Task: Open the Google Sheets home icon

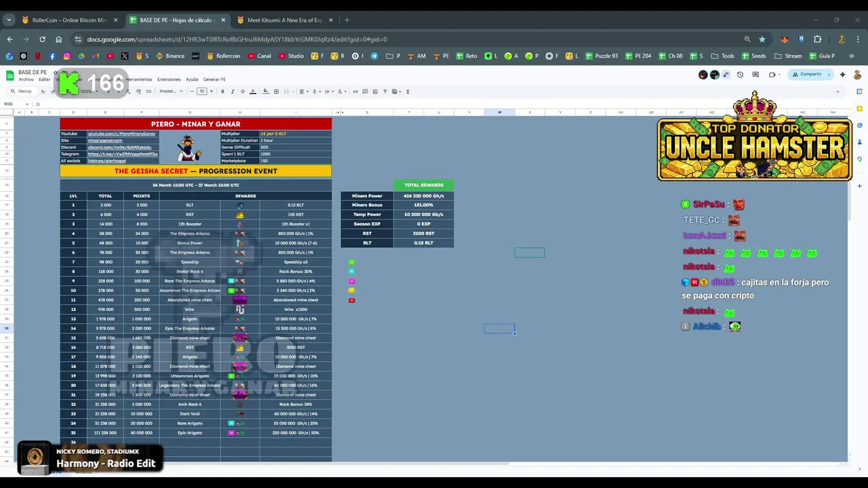Action: 9,75
